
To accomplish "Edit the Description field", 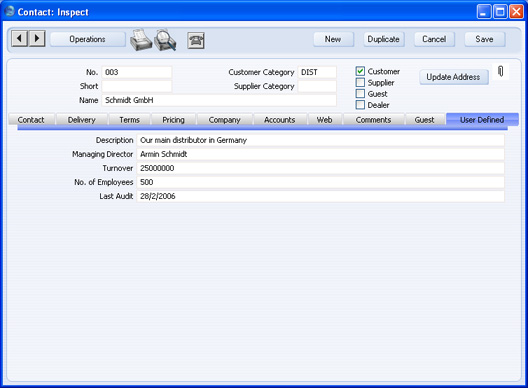I will click(x=320, y=140).
